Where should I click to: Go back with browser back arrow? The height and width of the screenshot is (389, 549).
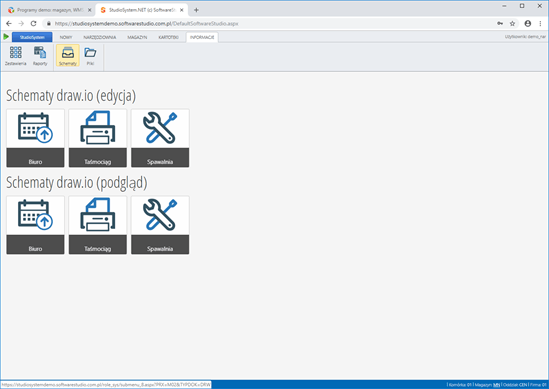pos(9,23)
